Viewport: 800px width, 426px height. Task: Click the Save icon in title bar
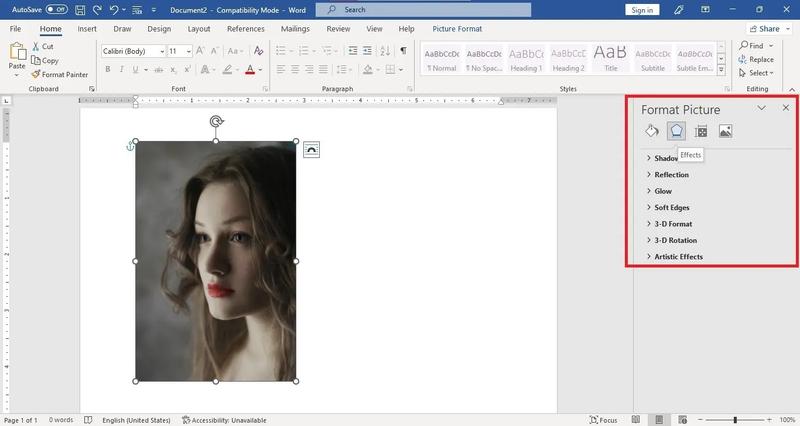click(80, 10)
